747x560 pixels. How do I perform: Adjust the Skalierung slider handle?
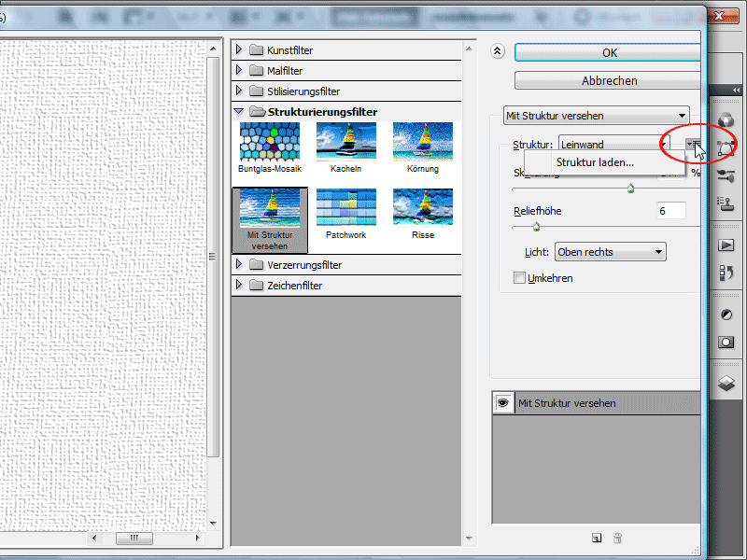(x=631, y=189)
